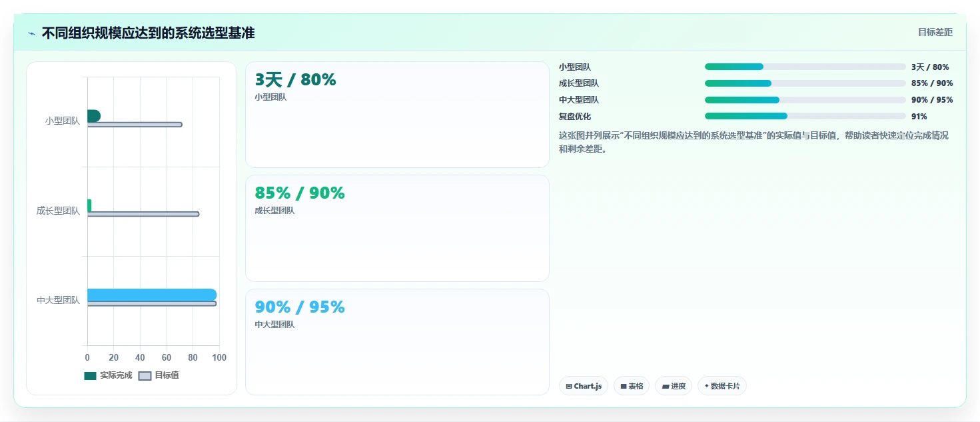Image resolution: width=980 pixels, height=422 pixels.
Task: Click the gray 小型团队 target bar in chart
Action: click(x=135, y=125)
